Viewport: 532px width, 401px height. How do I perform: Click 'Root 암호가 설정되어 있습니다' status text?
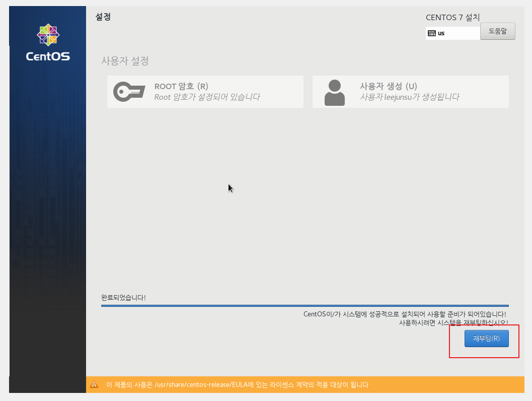pyautogui.click(x=207, y=97)
